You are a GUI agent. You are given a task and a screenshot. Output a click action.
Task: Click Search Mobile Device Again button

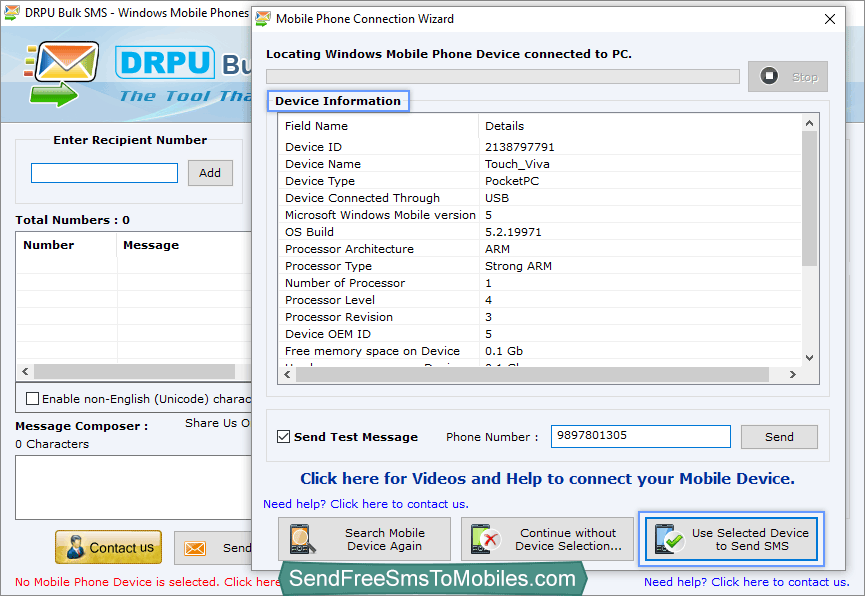364,539
